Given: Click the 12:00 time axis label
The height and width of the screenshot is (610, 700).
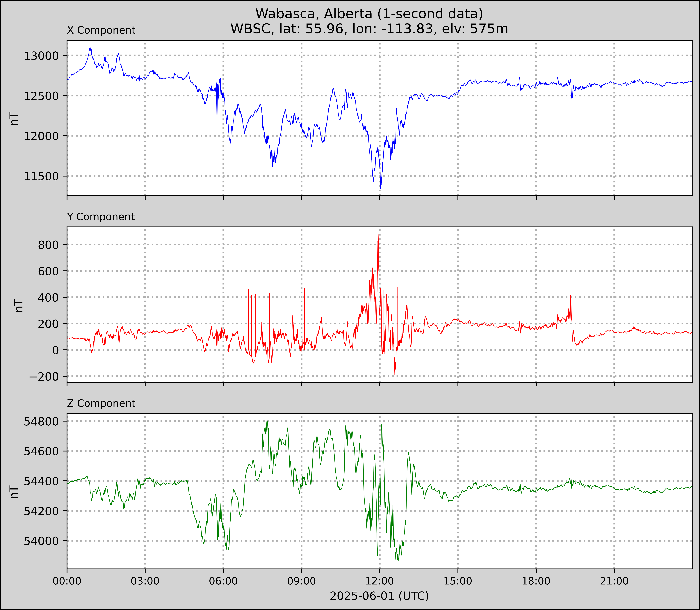Looking at the screenshot, I should click(380, 581).
